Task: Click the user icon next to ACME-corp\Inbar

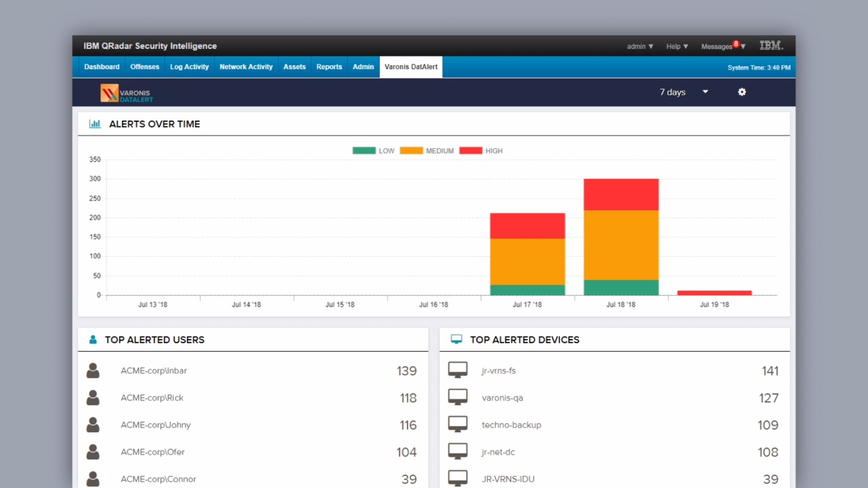Action: (x=93, y=371)
